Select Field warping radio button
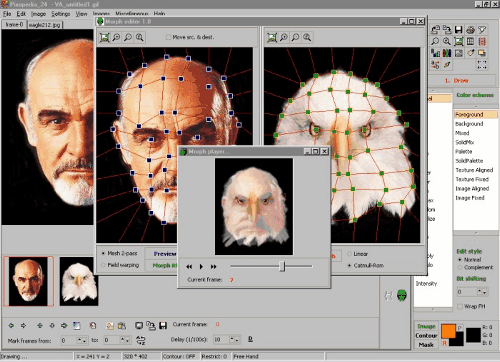 point(103,265)
